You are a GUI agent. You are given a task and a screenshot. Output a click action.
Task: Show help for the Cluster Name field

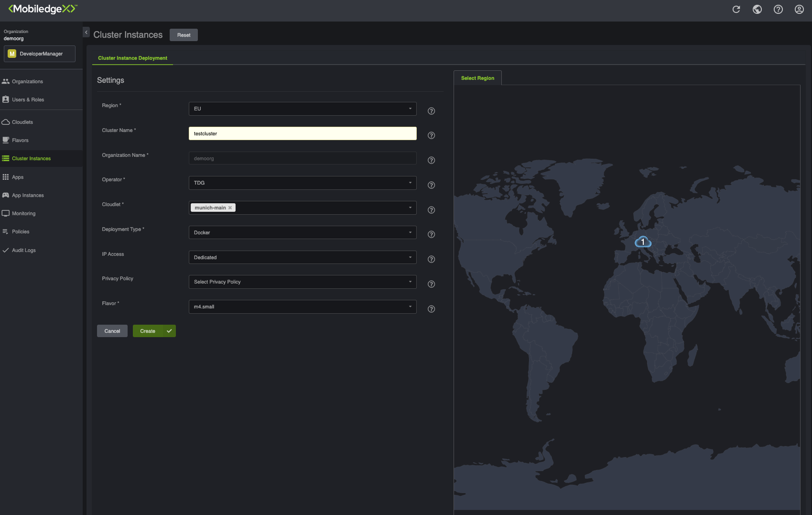click(x=431, y=135)
